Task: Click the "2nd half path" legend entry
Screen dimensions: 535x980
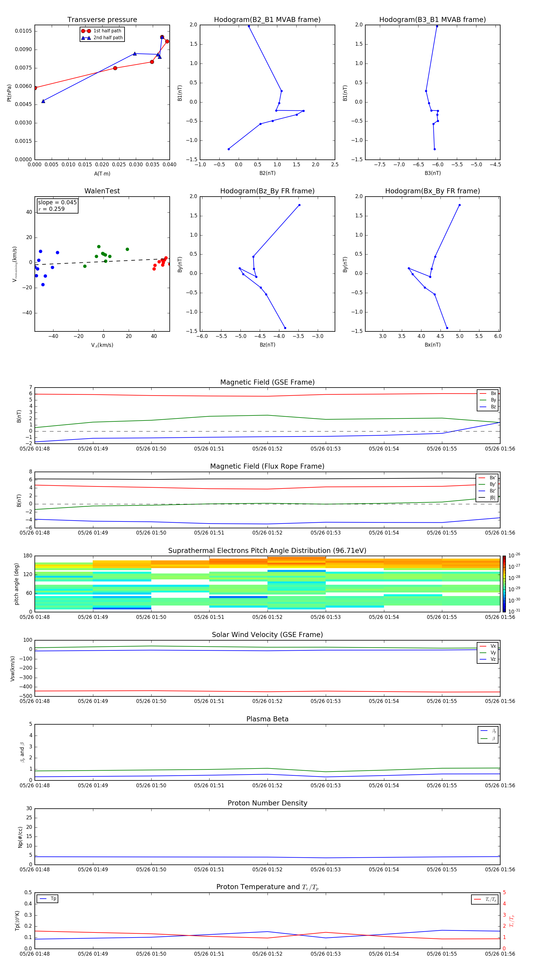Action: click(102, 38)
